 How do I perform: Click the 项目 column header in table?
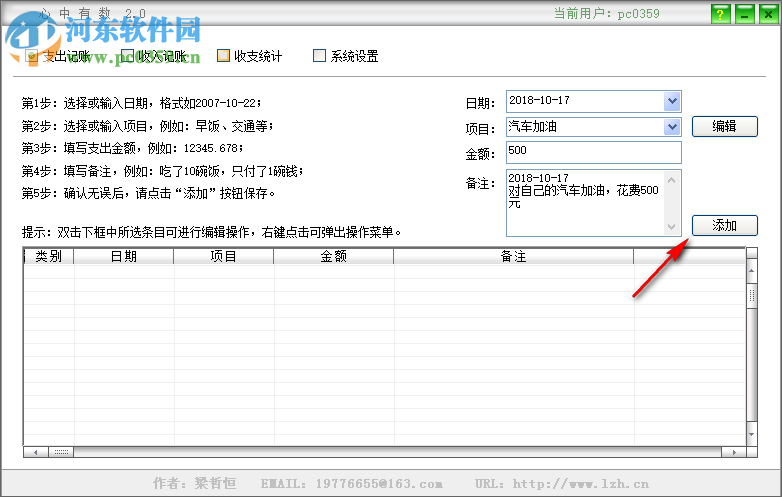coord(223,256)
